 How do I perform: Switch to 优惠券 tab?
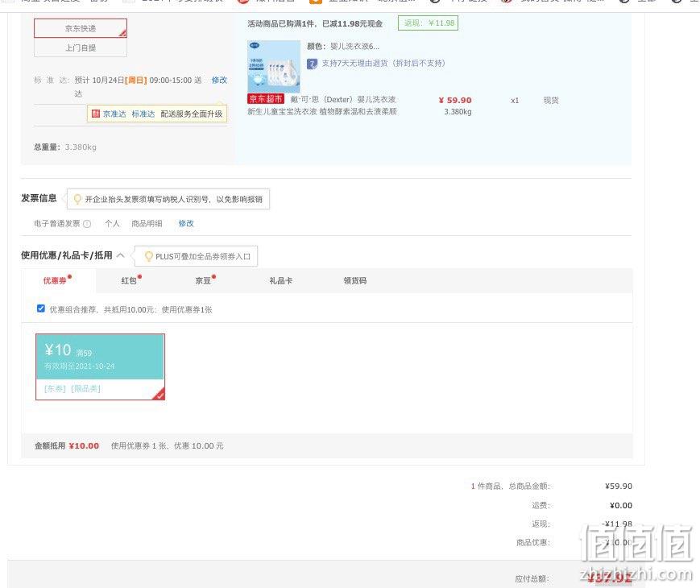[x=55, y=280]
